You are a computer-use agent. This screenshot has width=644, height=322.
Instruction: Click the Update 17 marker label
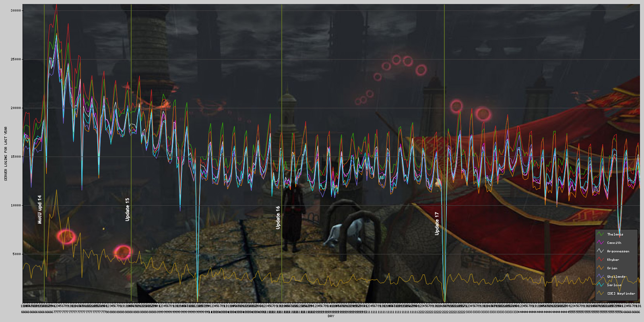pos(437,223)
